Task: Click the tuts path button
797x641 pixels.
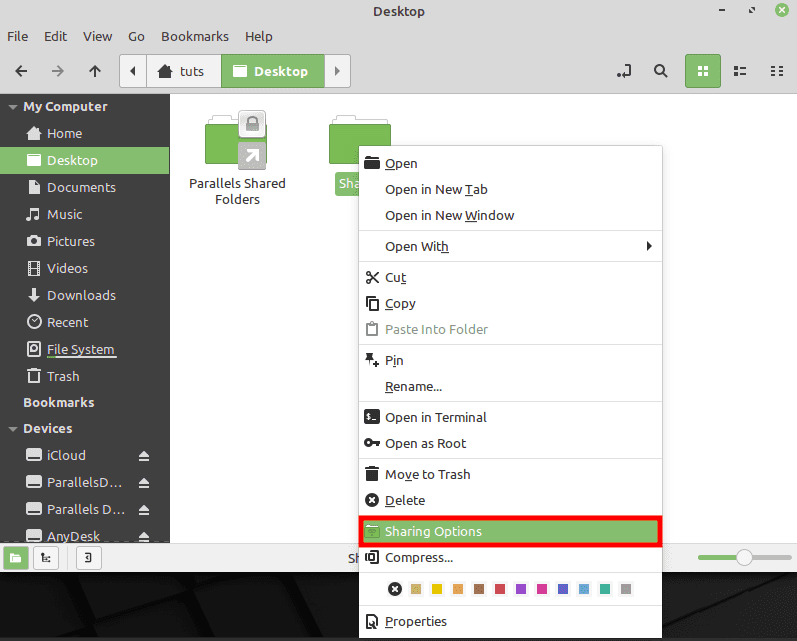Action: [184, 71]
